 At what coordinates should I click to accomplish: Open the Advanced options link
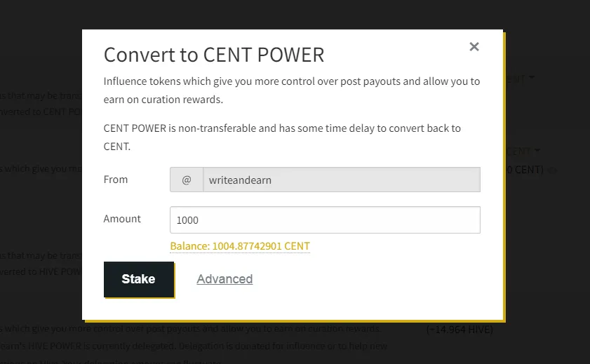[x=224, y=279]
